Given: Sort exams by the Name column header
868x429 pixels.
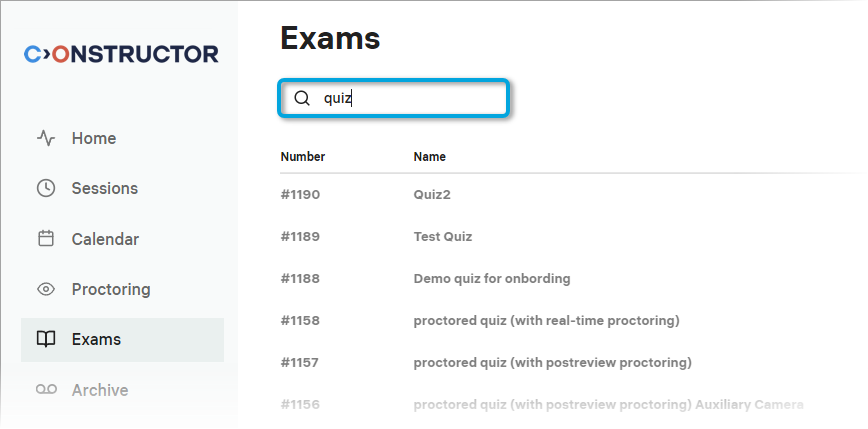Looking at the screenshot, I should (429, 157).
